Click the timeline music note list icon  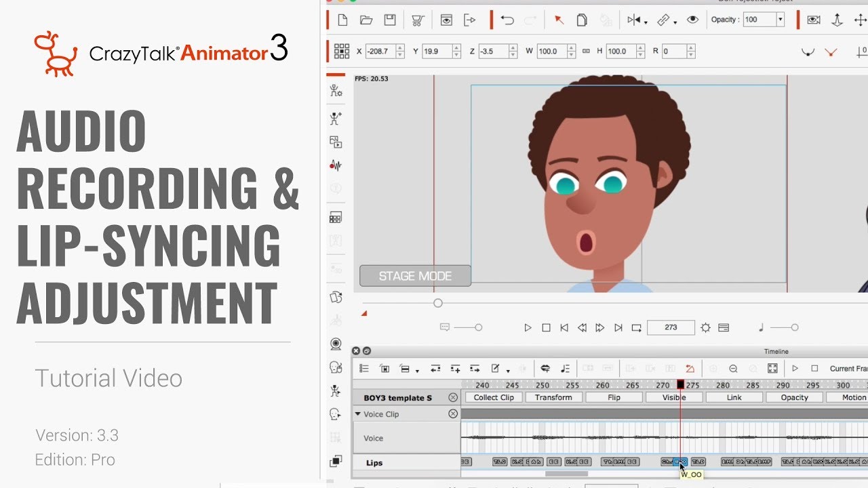coord(565,369)
